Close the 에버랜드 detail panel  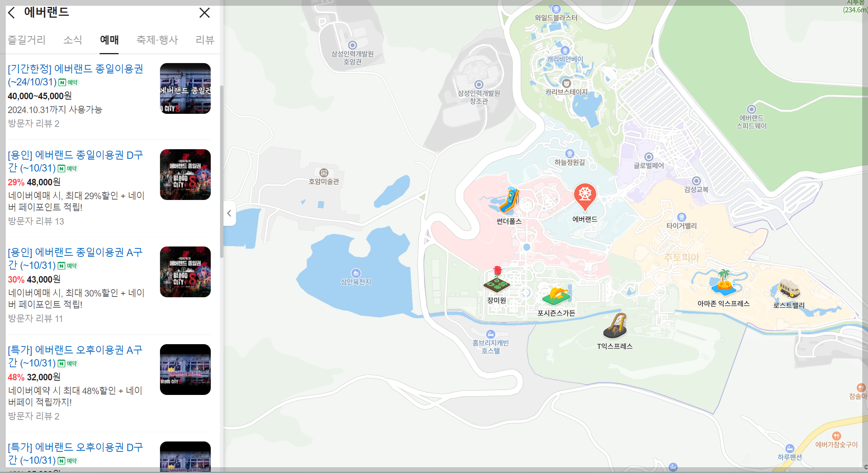[205, 13]
